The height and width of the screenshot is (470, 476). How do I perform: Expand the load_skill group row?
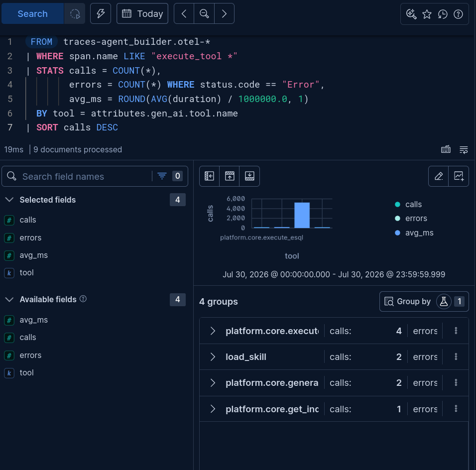pos(213,357)
